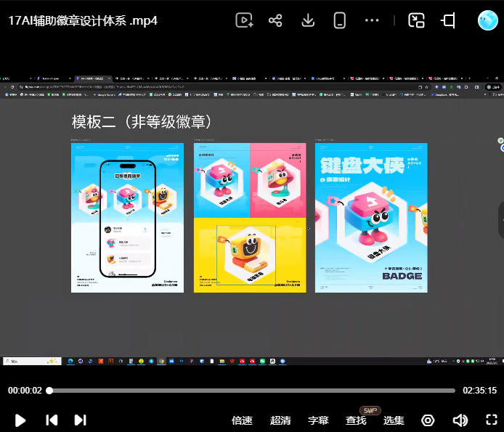
Task: Click the progress slider handle
Action: point(49,391)
